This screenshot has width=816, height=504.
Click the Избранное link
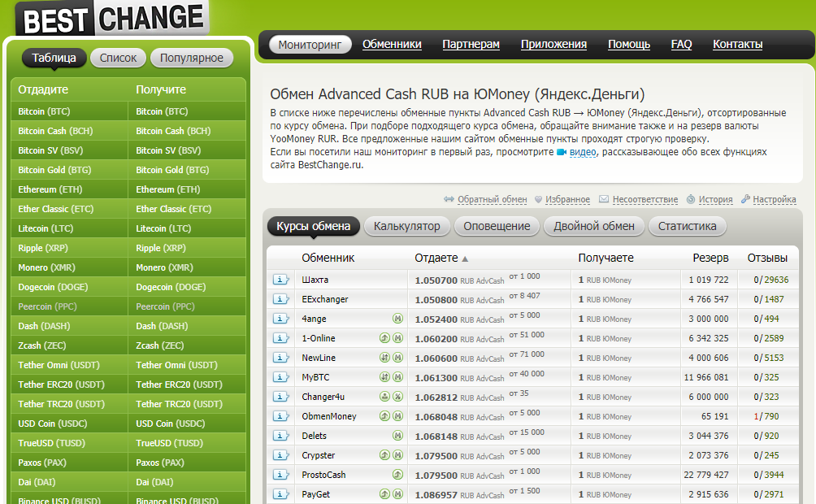coord(567,199)
